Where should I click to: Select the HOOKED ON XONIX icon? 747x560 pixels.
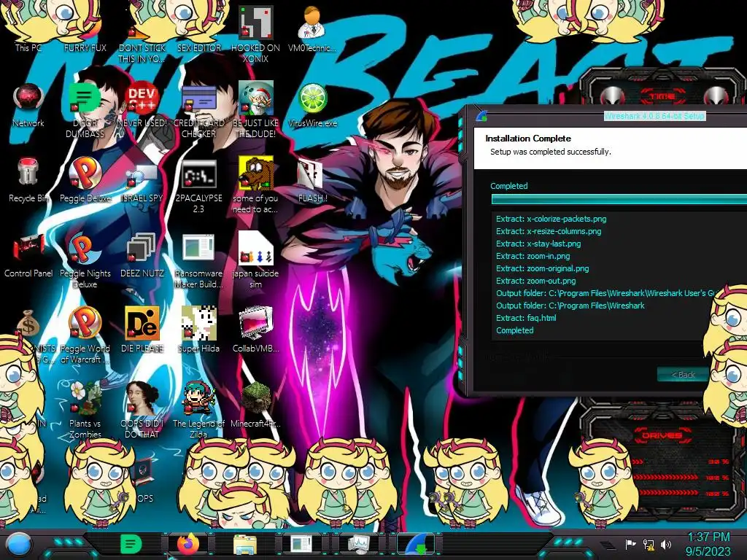(x=256, y=35)
